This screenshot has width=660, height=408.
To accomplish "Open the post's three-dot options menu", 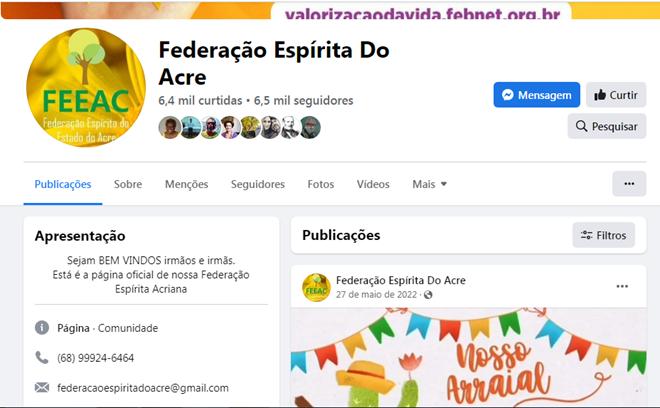I will pos(622,286).
